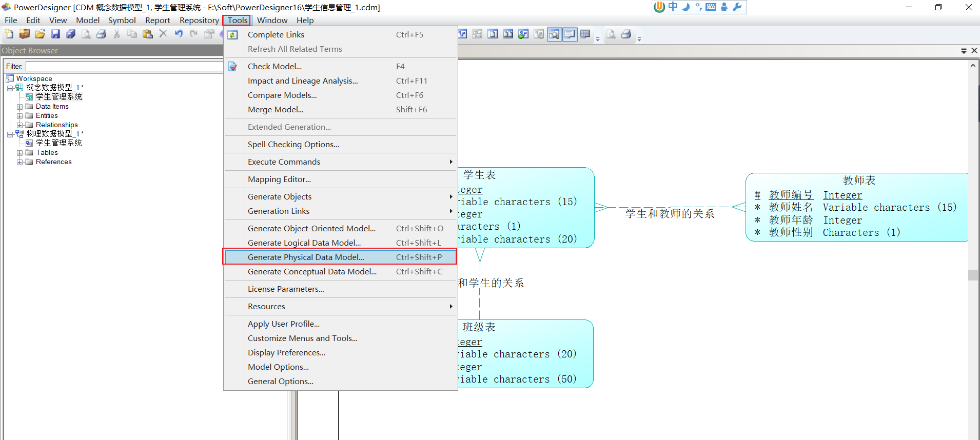Click the 学生和教师的关系 relationship label
This screenshot has height=440, width=980.
(x=670, y=213)
